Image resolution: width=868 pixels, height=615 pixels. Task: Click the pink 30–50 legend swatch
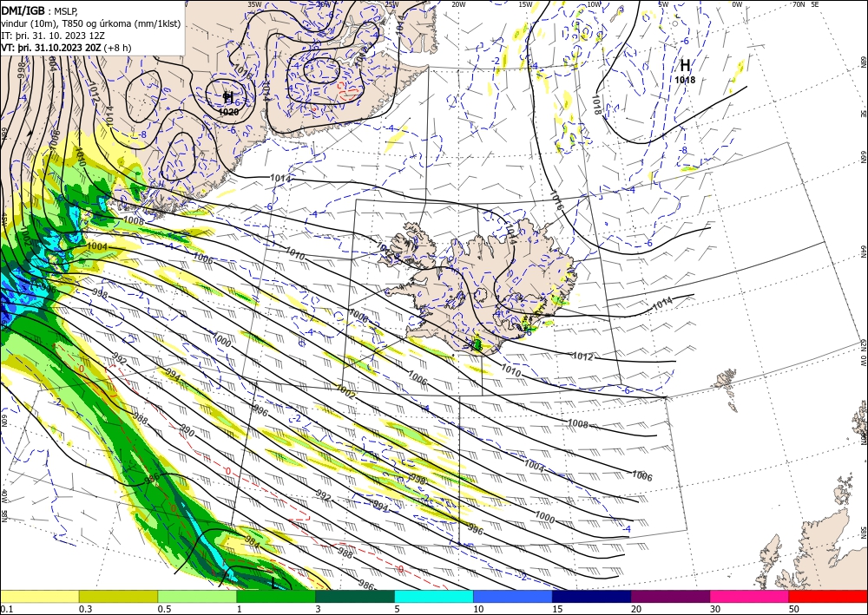[750, 596]
